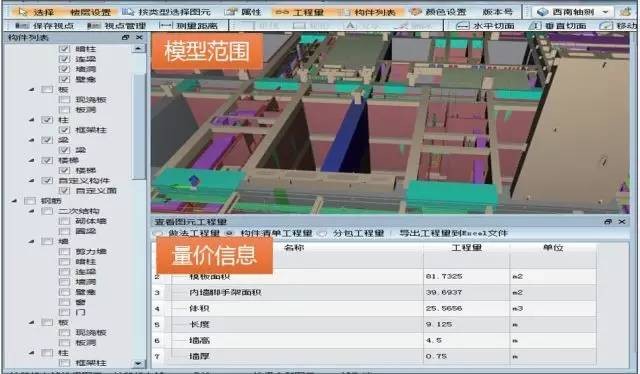Viewport: 640px width, 374px height.
Task: Check the first 现浇板 checkbox
Action: click(x=64, y=99)
